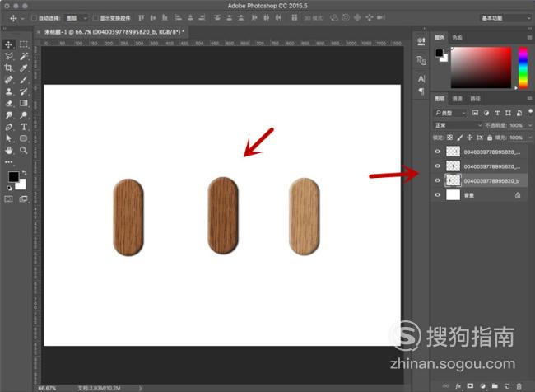Click the link layers icon

[446, 386]
